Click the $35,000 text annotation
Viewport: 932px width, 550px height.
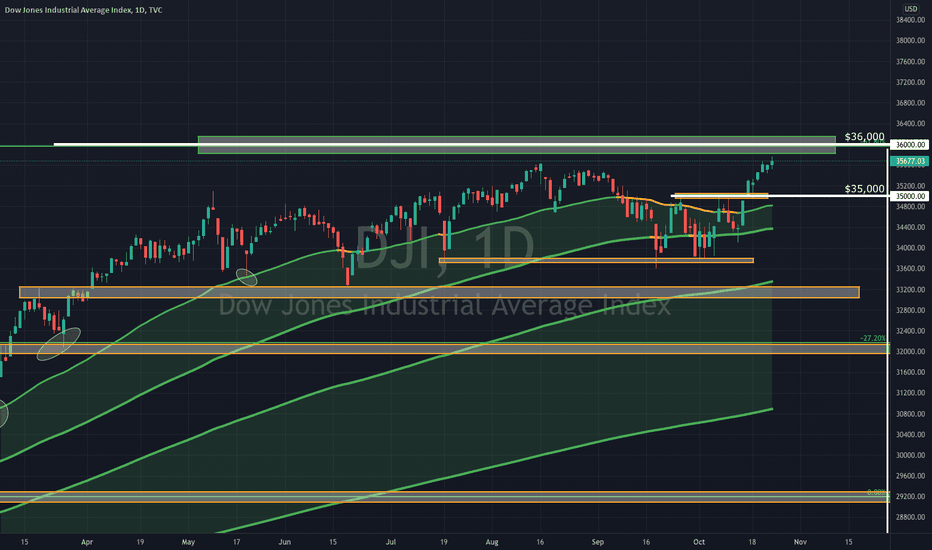[864, 188]
